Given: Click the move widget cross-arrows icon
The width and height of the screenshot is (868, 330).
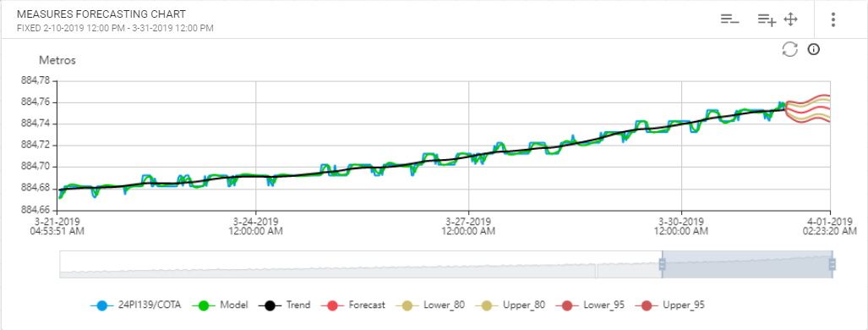Looking at the screenshot, I should click(791, 19).
